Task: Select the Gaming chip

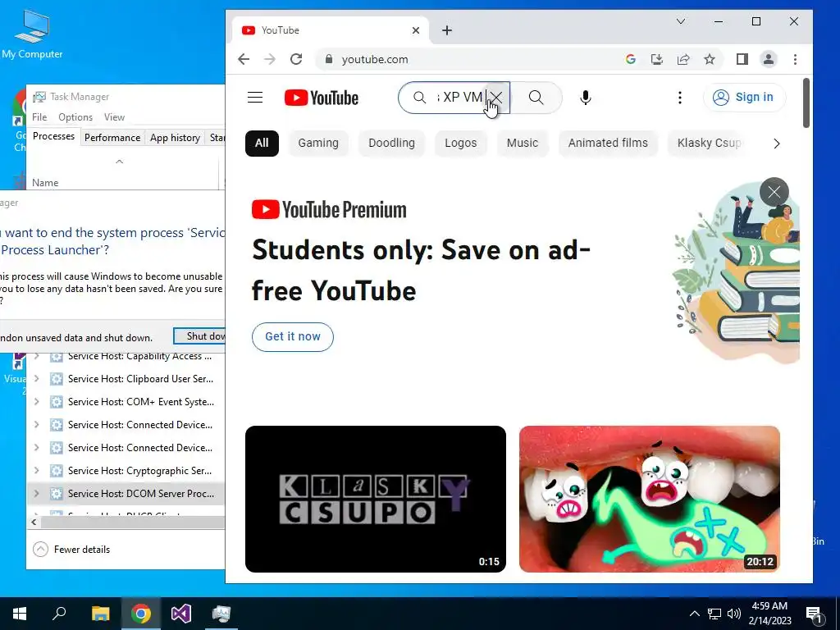Action: 318,143
